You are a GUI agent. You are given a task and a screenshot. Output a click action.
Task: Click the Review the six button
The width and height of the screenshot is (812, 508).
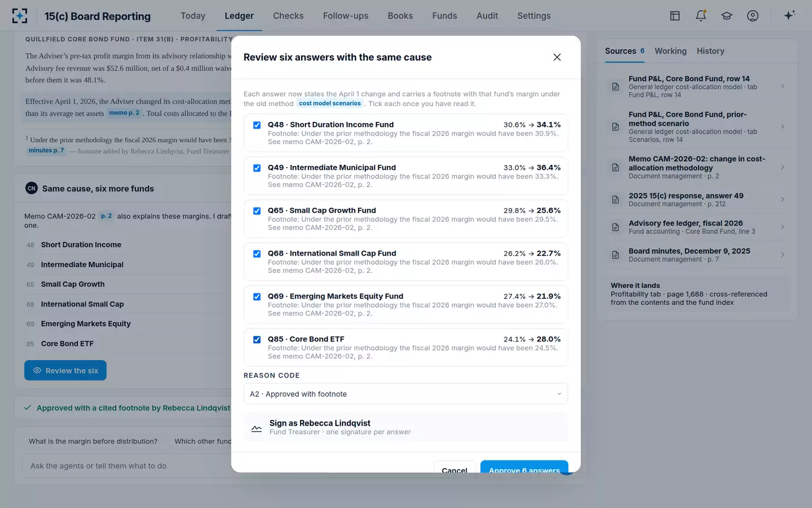click(x=65, y=370)
